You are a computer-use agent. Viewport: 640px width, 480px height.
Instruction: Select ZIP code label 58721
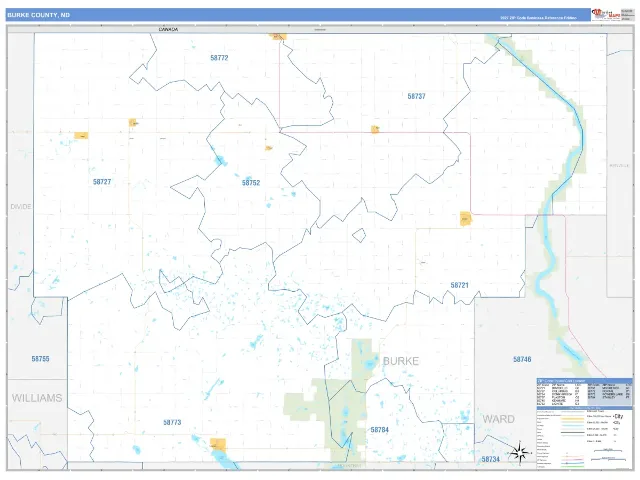click(460, 285)
